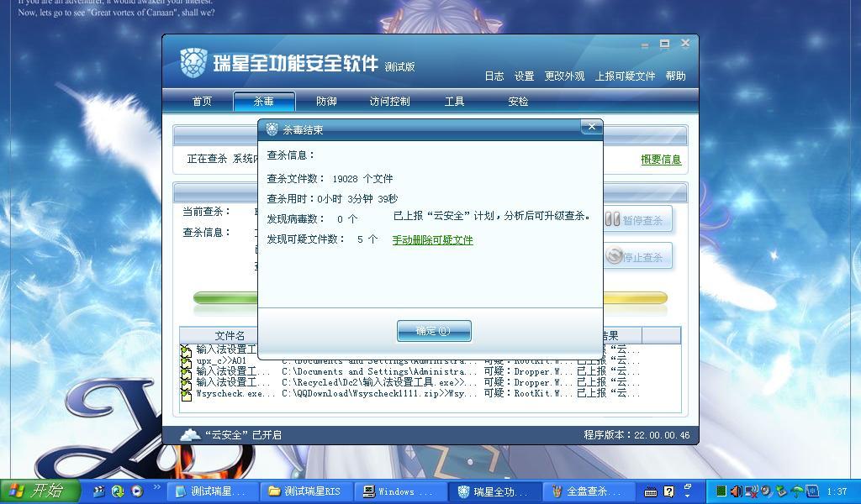Click the 概要信息 link
Image resolution: width=861 pixels, height=504 pixels.
coord(661,160)
